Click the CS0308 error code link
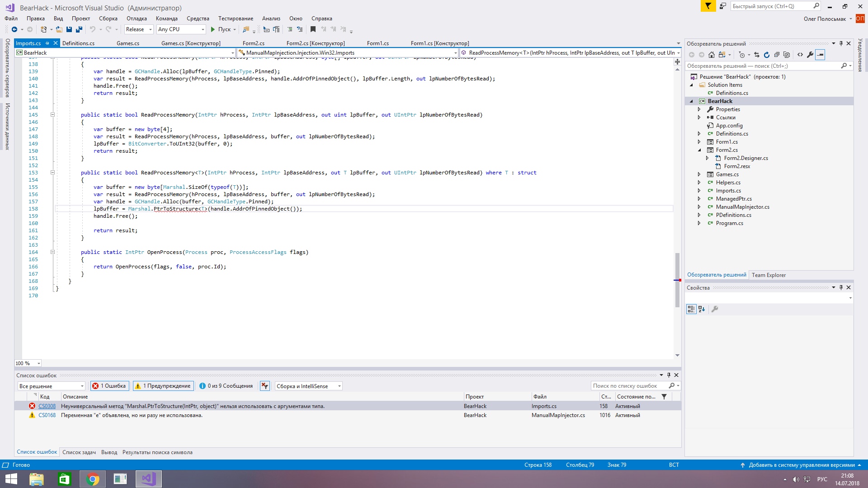This screenshot has height=488, width=868. (47, 406)
